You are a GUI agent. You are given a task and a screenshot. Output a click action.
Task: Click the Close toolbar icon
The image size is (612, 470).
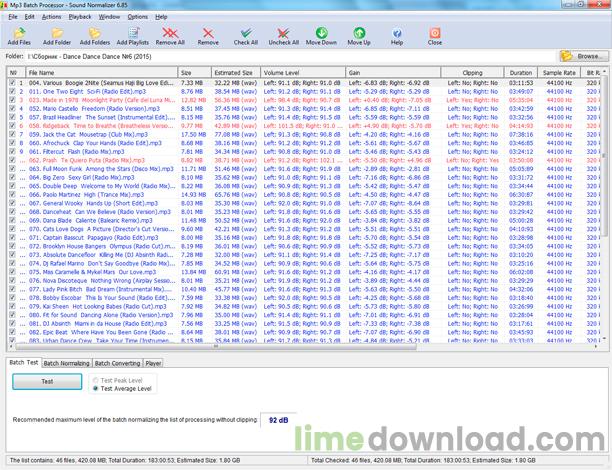click(435, 36)
